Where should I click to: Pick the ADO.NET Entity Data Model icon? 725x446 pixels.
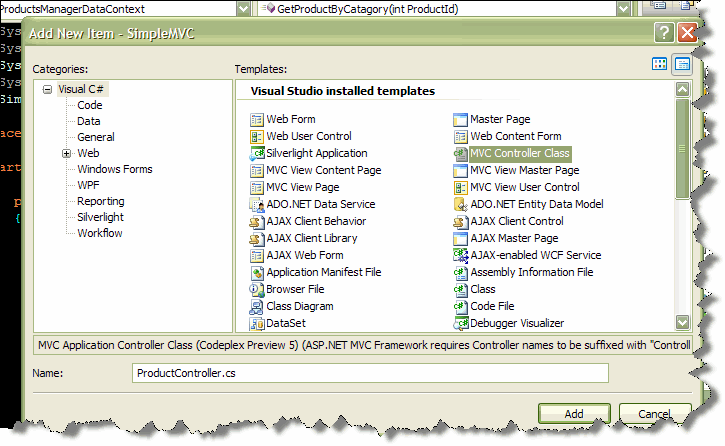click(x=461, y=204)
